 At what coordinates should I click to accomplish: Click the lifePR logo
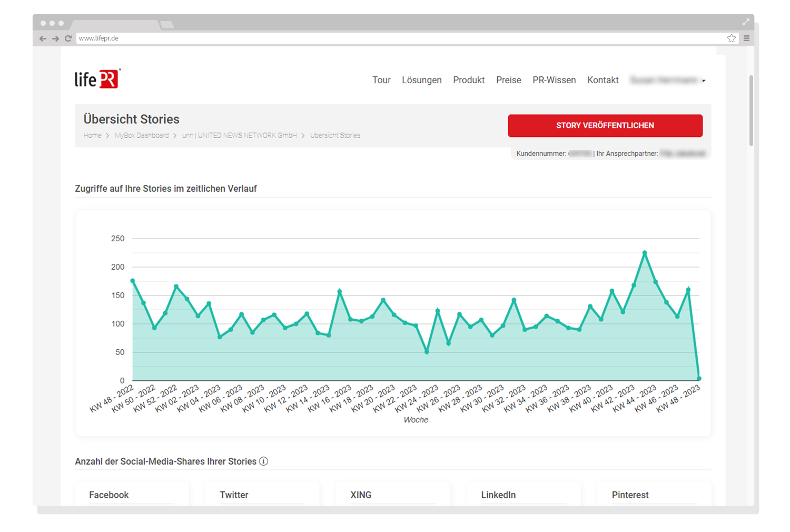pos(97,79)
